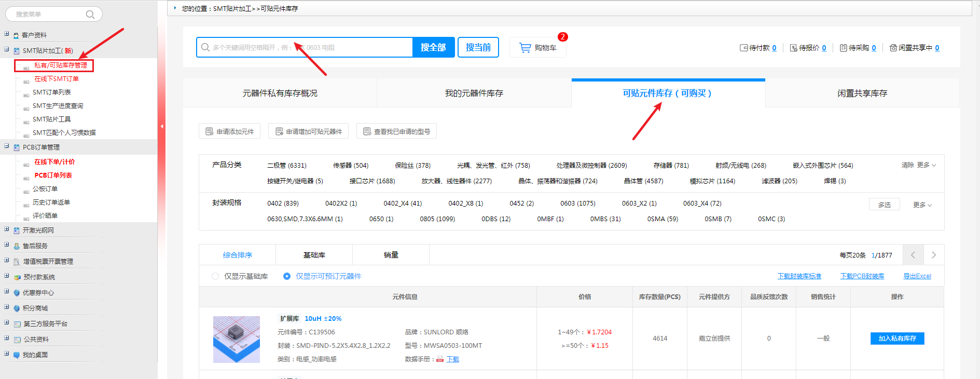
Task: Click the 多选 multi-select button for package specs
Action: tap(884, 205)
